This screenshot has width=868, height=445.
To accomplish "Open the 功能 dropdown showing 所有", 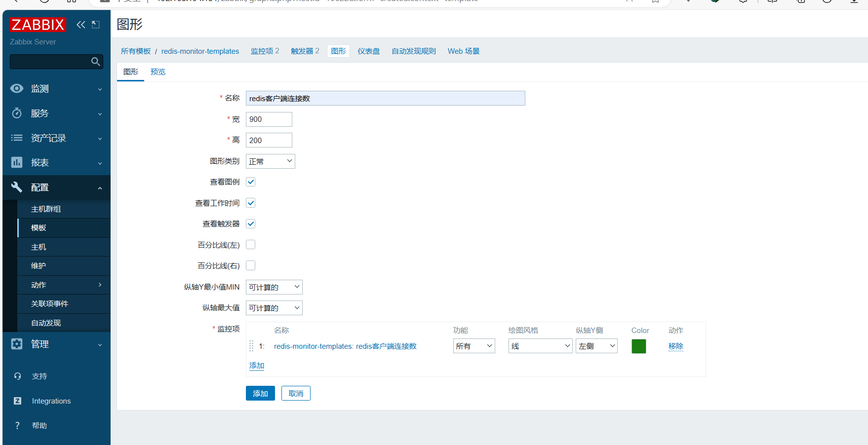I will 474,346.
